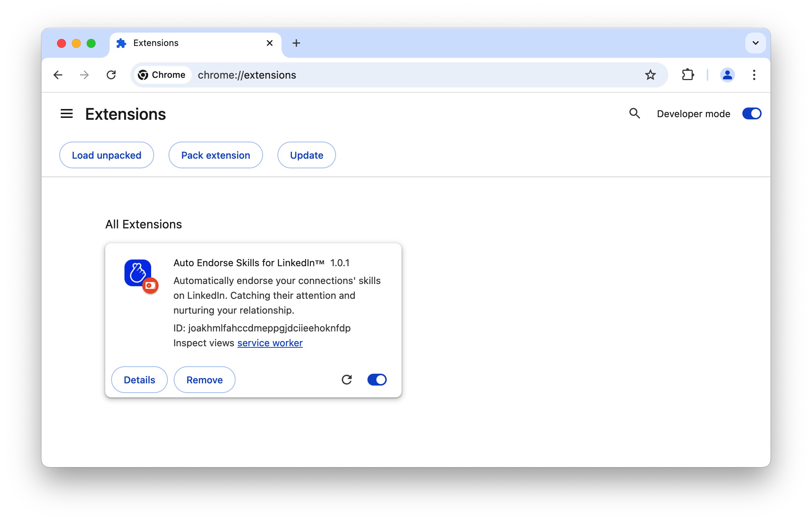Reload the Auto Endorse extension
Image resolution: width=812 pixels, height=522 pixels.
[x=347, y=380]
